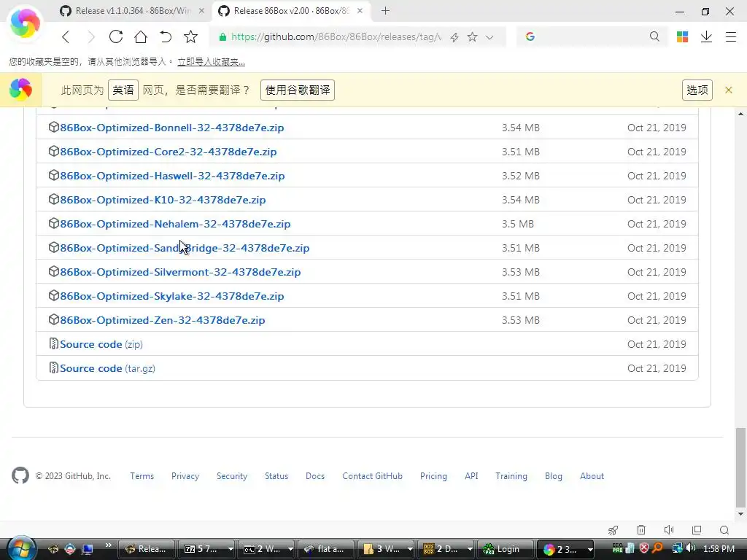Download 86Box-Optimized-Haswell-32 zip
The height and width of the screenshot is (560, 747).
coord(172,176)
